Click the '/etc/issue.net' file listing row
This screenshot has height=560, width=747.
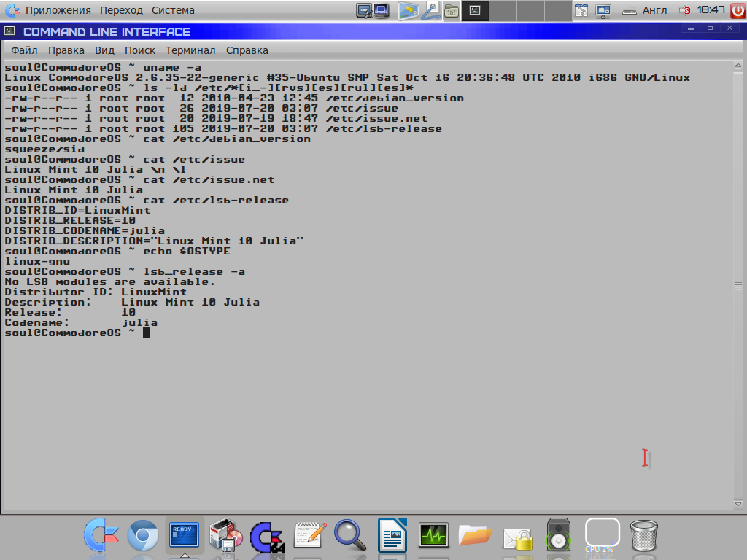[x=216, y=119]
